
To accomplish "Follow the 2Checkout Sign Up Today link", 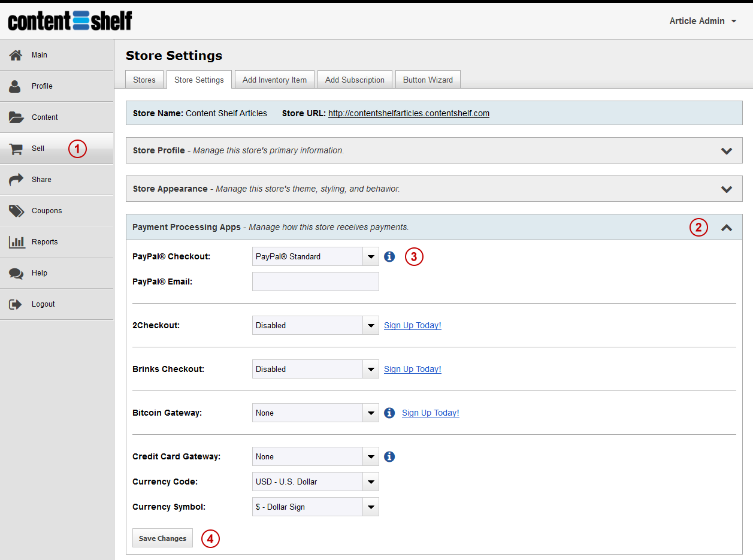I will click(413, 325).
